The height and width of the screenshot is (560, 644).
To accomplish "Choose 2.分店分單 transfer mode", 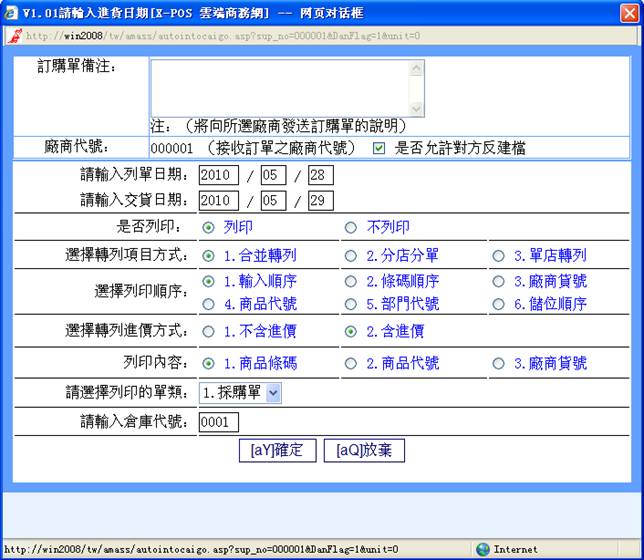I will 350,255.
